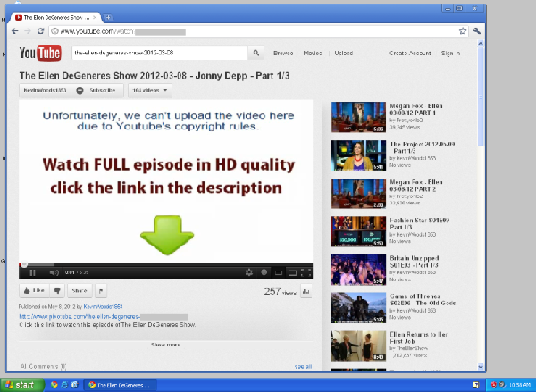This screenshot has width=536, height=392.
Task: Mute the video volume speaker
Action: 54,272
